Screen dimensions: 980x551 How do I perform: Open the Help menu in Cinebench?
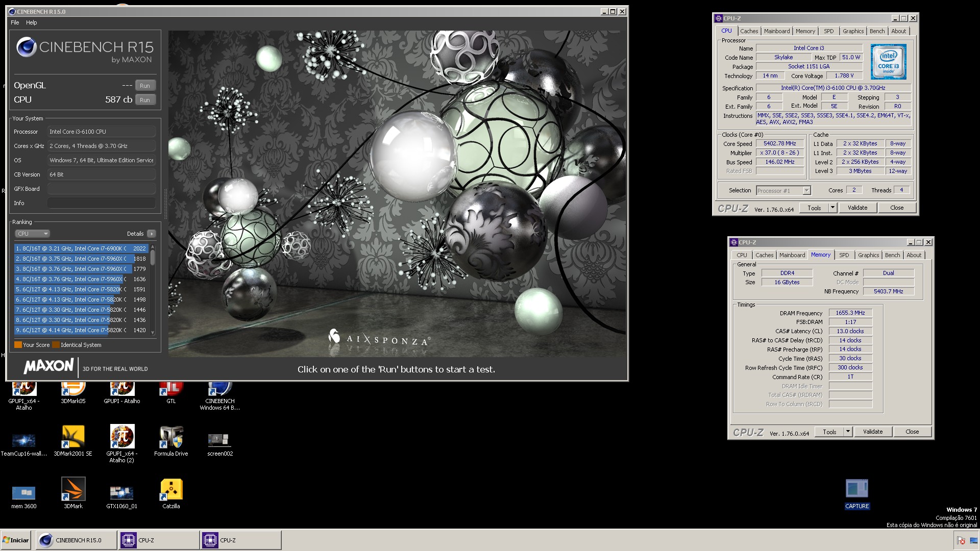coord(32,22)
